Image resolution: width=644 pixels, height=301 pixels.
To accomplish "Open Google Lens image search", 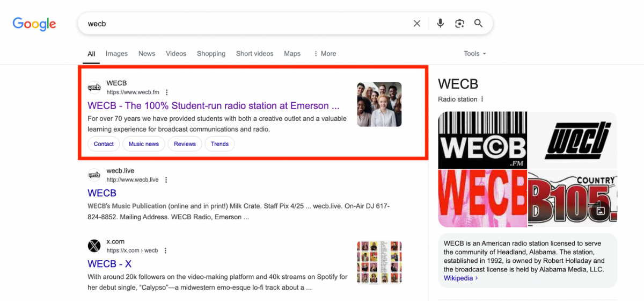I will 459,24.
